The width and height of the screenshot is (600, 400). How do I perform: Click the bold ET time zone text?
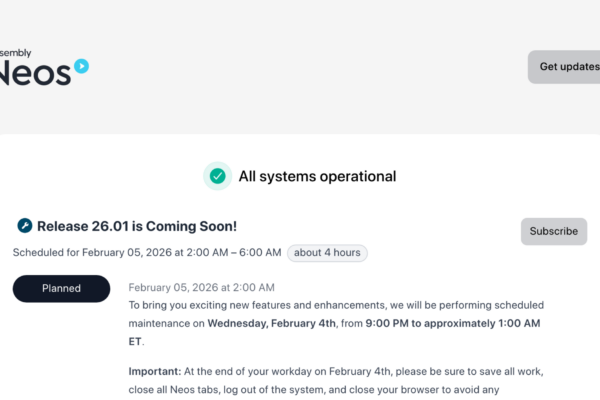click(137, 341)
